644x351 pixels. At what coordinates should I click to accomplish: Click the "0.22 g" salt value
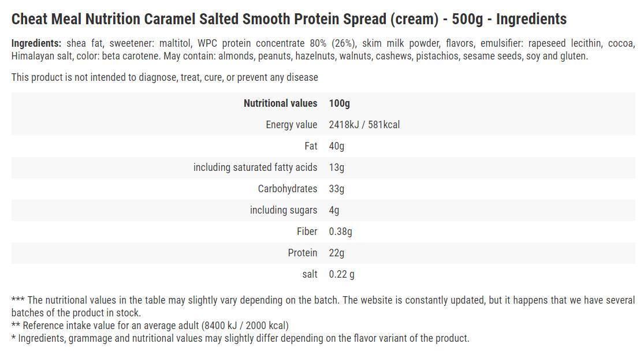point(341,274)
